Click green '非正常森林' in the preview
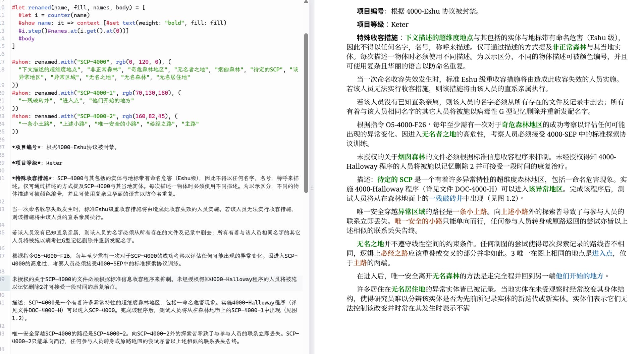 pos(569,47)
